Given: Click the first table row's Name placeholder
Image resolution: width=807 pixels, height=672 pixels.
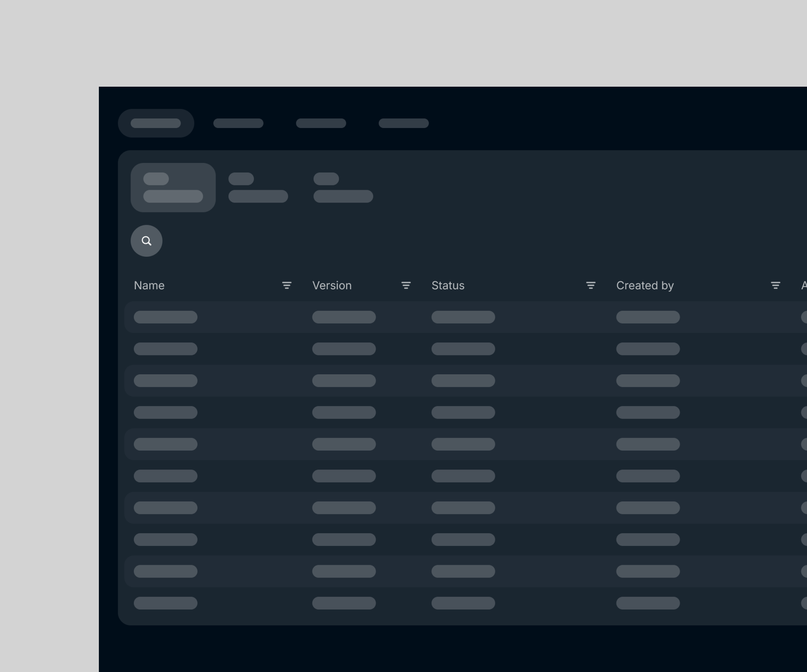Looking at the screenshot, I should coord(166,317).
